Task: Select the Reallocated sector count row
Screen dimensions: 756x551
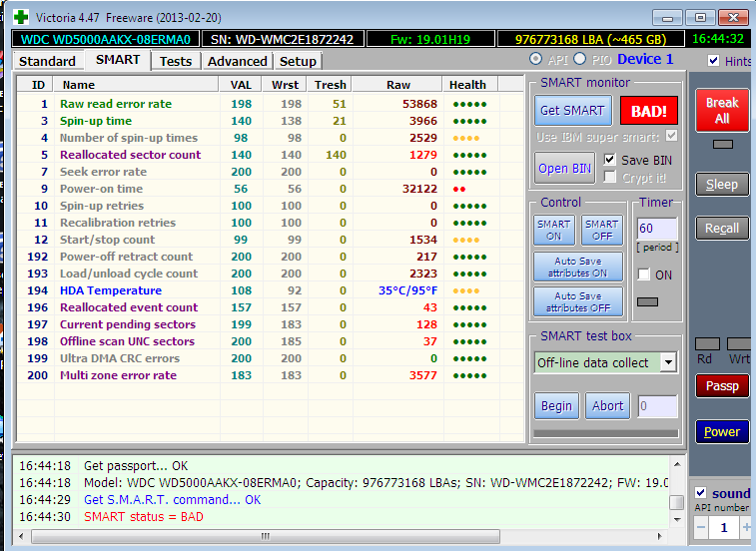Action: click(270, 155)
